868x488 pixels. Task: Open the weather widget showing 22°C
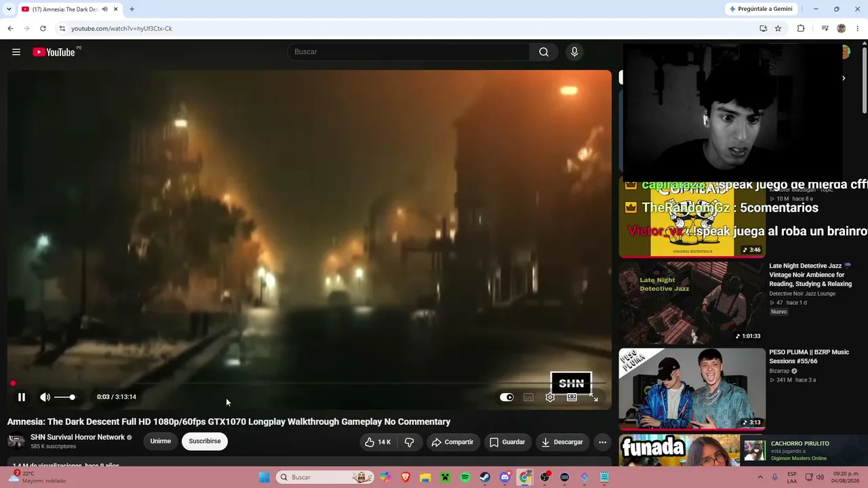click(x=37, y=477)
